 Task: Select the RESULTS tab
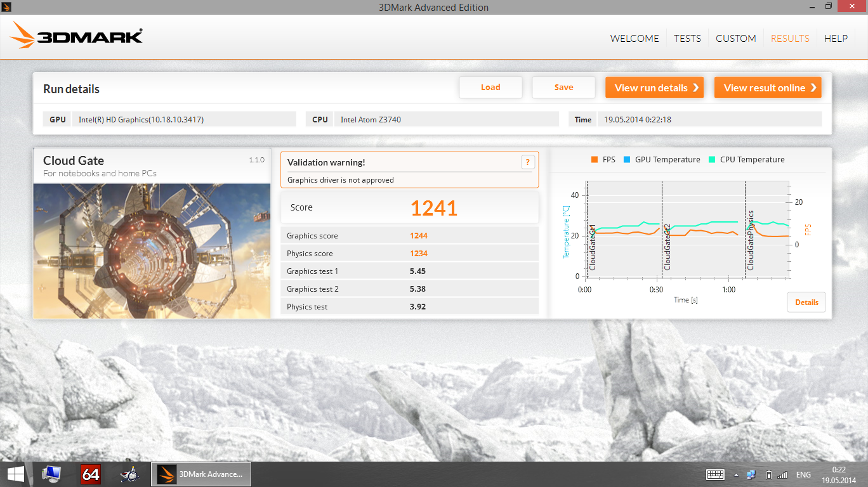click(790, 38)
